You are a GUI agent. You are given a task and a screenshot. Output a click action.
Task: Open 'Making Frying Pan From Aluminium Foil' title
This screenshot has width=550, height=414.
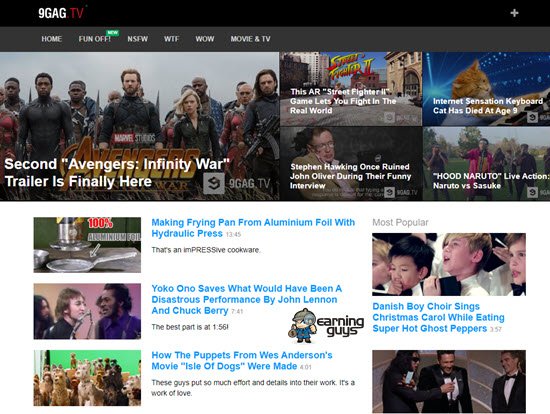coord(253,228)
